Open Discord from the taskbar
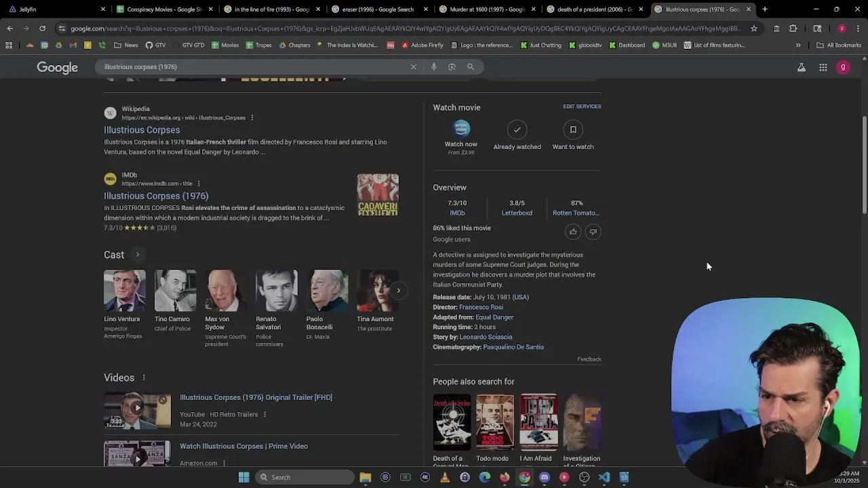Viewport: 868px width, 488px height. pyautogui.click(x=545, y=477)
